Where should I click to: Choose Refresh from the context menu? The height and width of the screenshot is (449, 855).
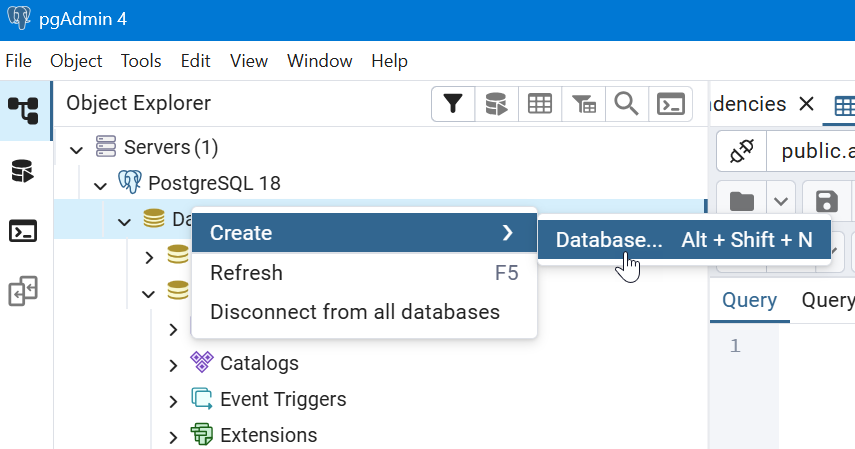pos(364,273)
